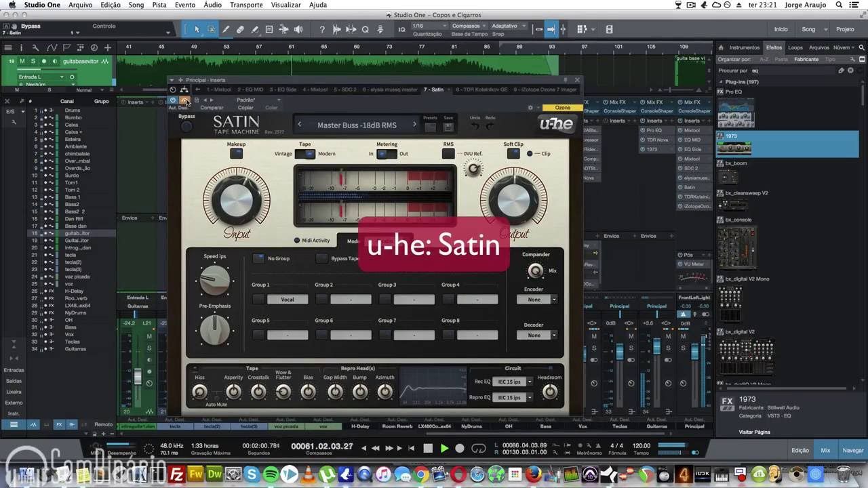Screen dimensions: 868x488
Task: Click the Satin Presets icon
Action: [430, 127]
